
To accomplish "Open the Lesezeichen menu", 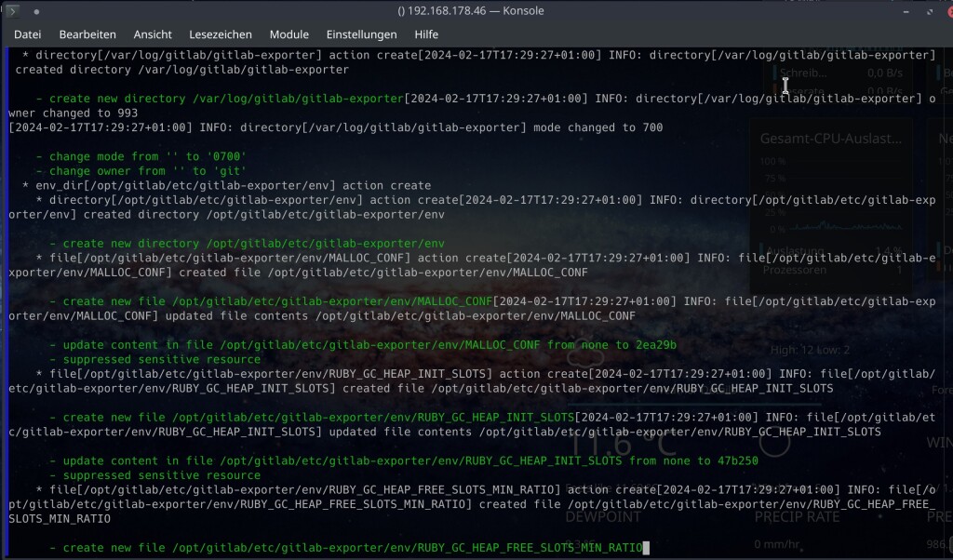I will coord(220,34).
